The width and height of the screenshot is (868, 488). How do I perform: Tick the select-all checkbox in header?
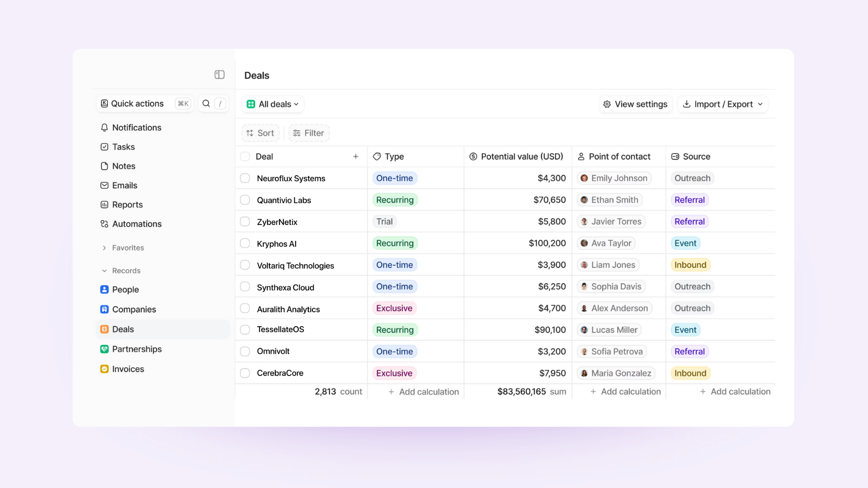[245, 156]
